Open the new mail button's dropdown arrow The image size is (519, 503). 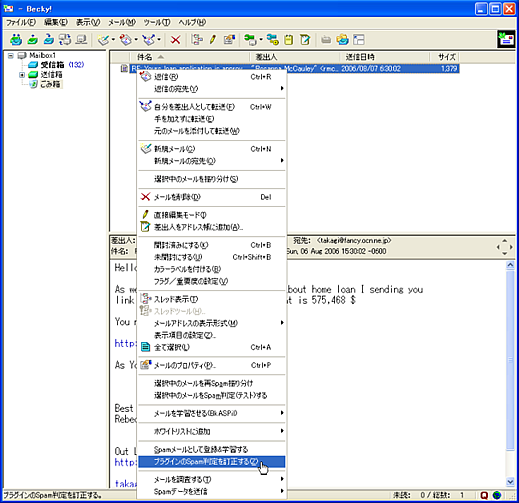pyautogui.click(x=113, y=40)
